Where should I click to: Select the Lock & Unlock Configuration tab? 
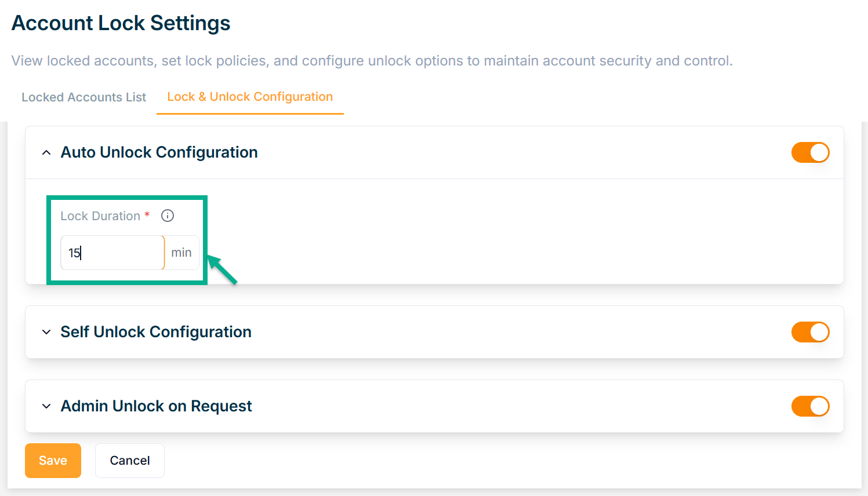click(250, 97)
